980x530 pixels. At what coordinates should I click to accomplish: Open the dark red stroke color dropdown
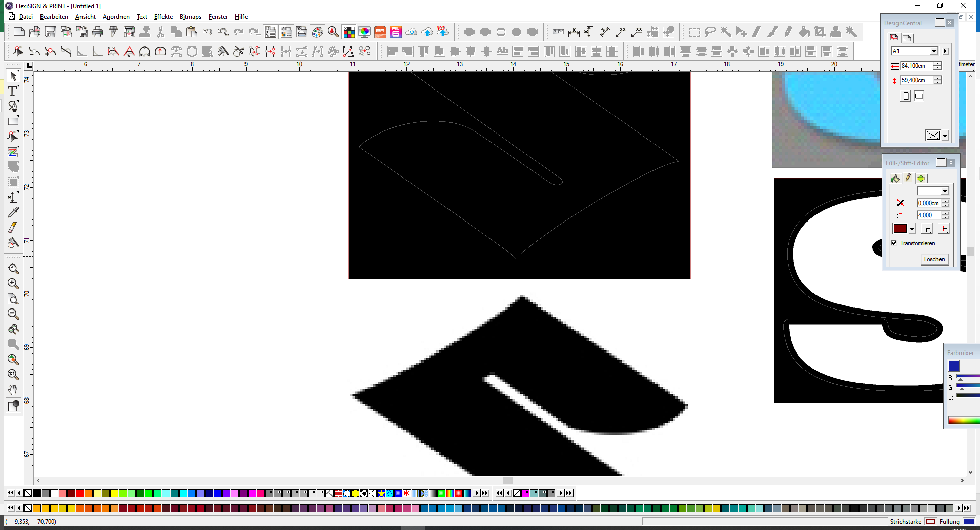[x=912, y=229]
